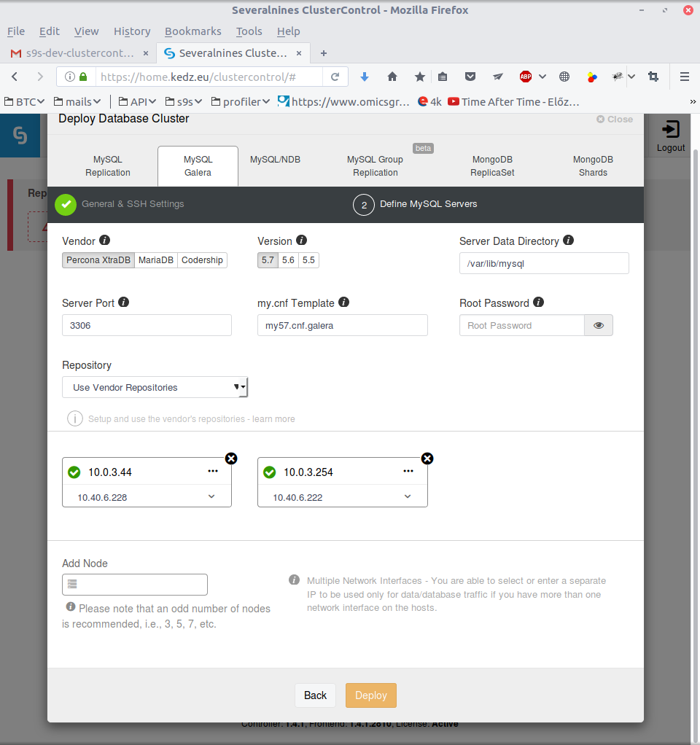
Task: Select version 5.6
Action: coord(288,260)
